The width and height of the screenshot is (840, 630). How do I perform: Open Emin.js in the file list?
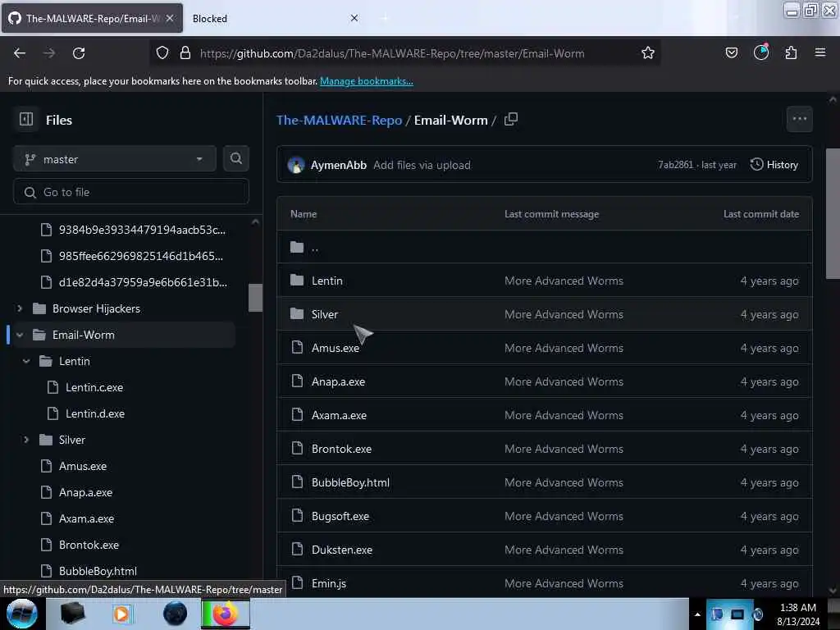[x=329, y=583]
